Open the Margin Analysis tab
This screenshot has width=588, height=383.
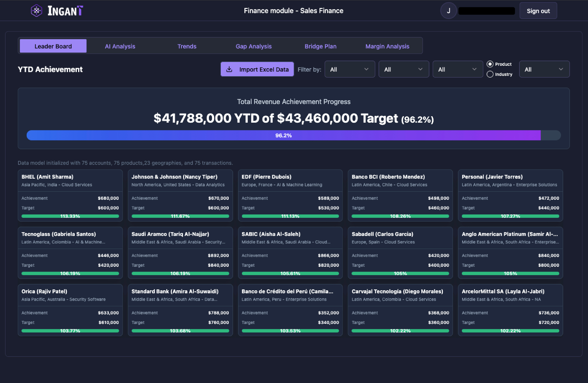tap(387, 46)
